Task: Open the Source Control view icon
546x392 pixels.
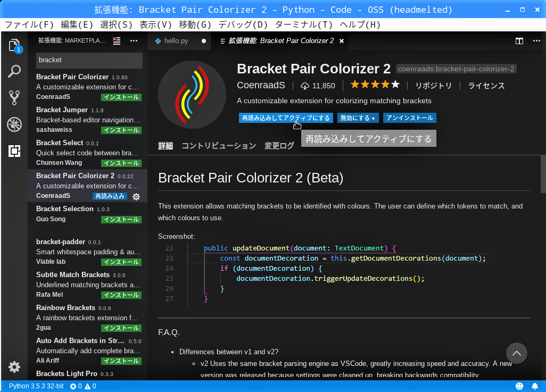Action: pyautogui.click(x=14, y=98)
